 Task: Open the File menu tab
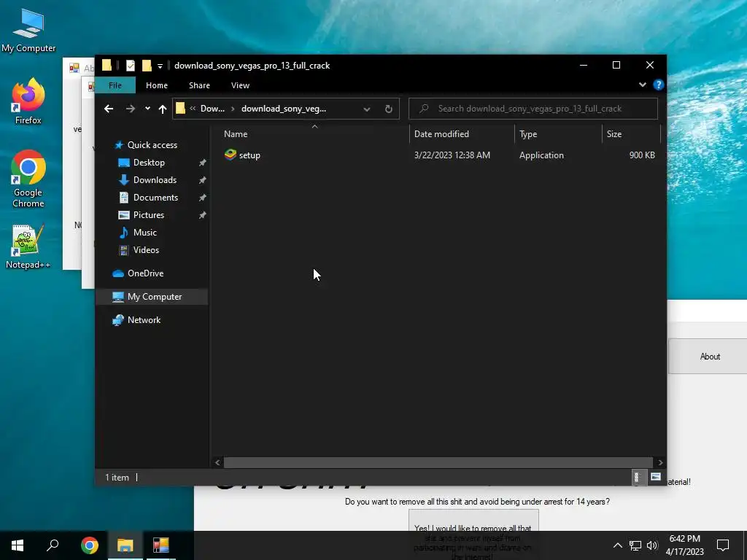(x=115, y=85)
